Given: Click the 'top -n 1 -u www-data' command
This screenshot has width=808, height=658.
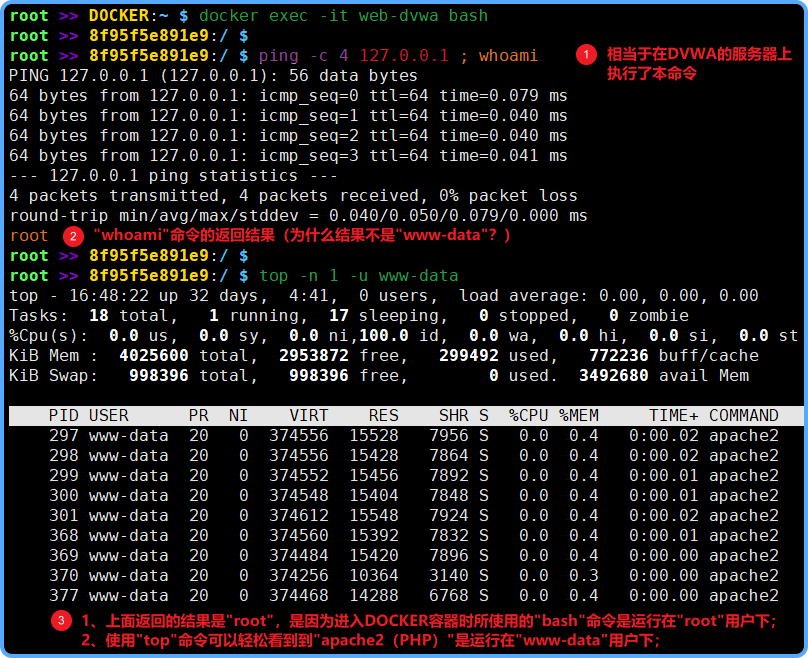Looking at the screenshot, I should pos(358,276).
